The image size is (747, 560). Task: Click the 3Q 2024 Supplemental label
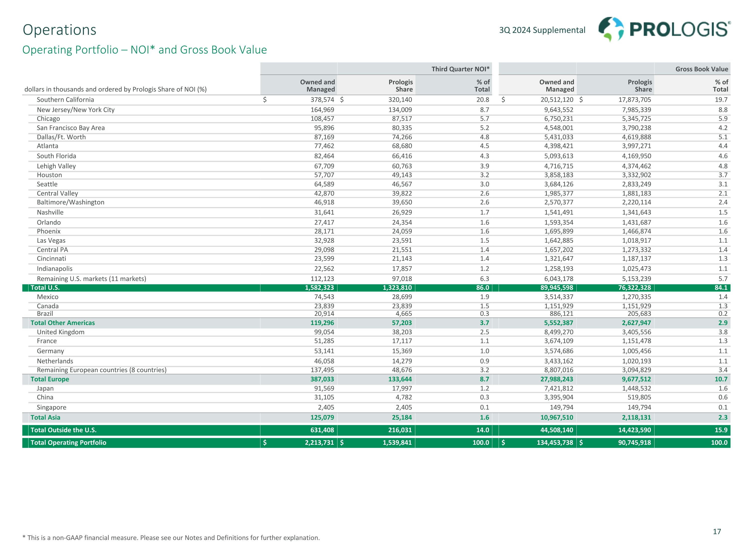point(542,30)
